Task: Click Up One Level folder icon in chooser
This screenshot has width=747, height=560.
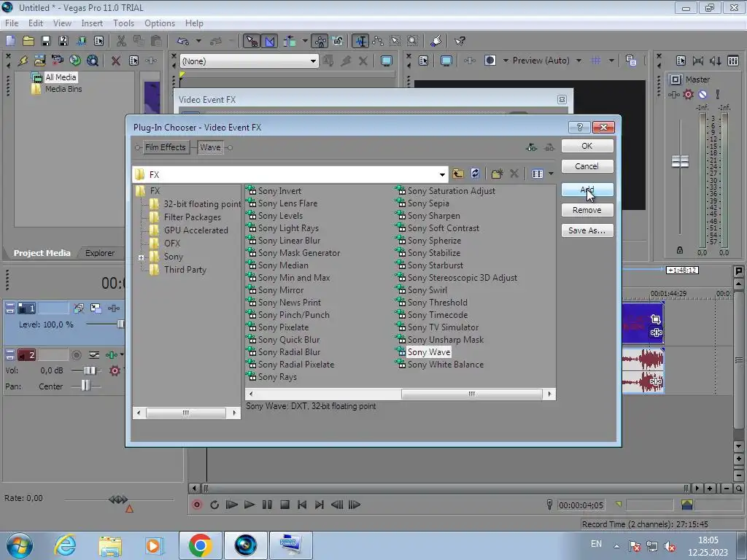Action: click(458, 174)
